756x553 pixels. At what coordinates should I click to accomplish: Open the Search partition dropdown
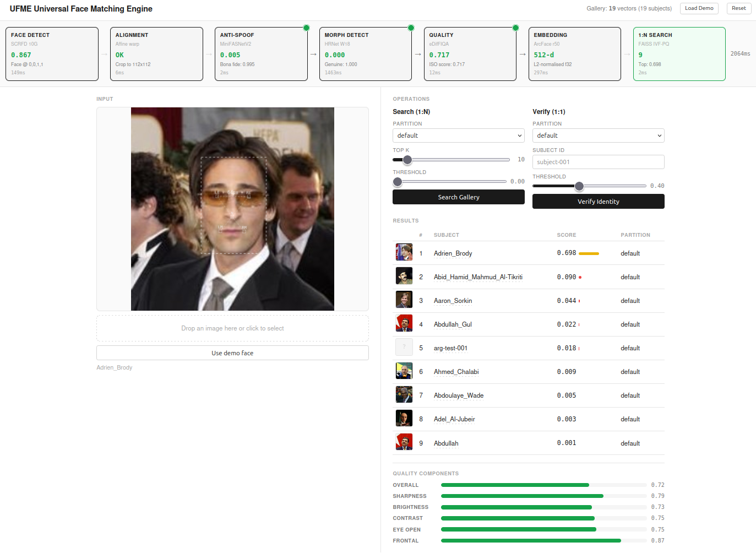458,135
